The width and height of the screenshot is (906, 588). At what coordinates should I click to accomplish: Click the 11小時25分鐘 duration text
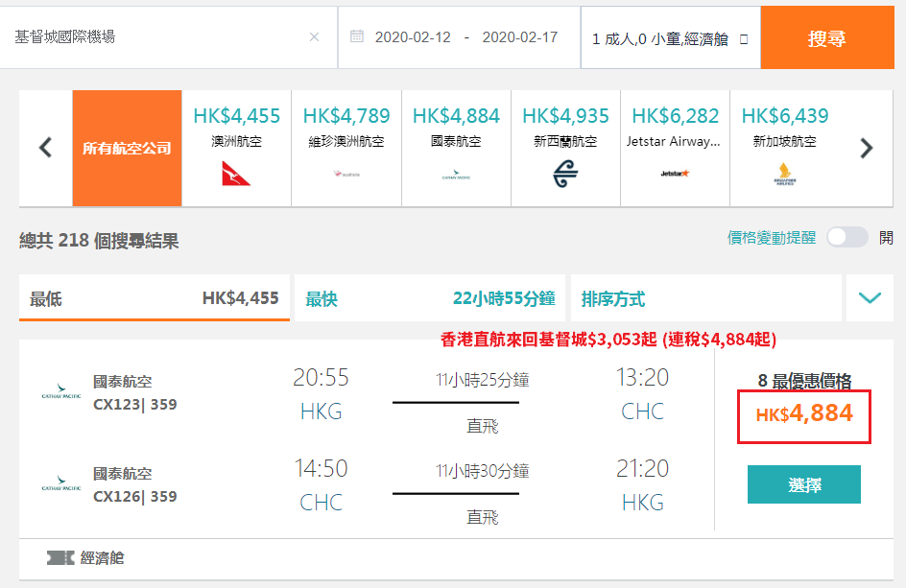pyautogui.click(x=483, y=380)
